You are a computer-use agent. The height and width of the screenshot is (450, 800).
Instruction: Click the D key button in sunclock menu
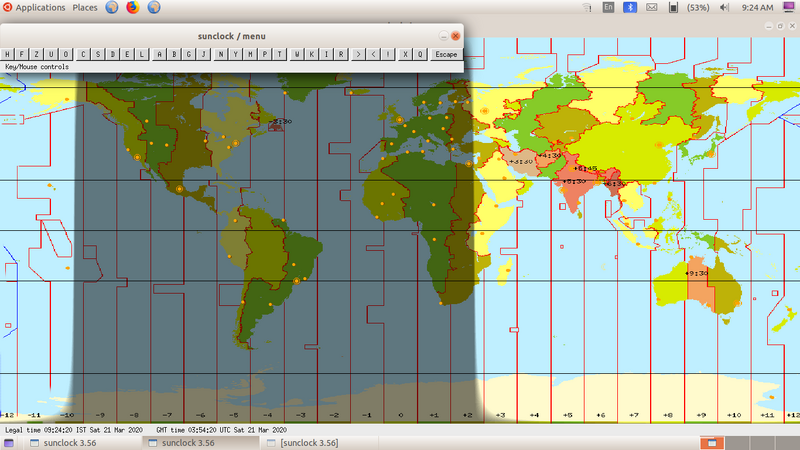(113, 54)
